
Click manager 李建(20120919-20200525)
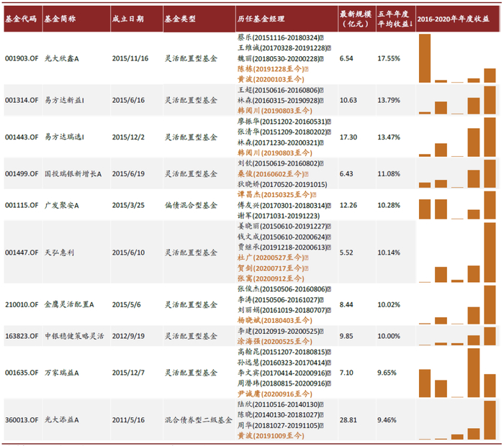(279, 331)
